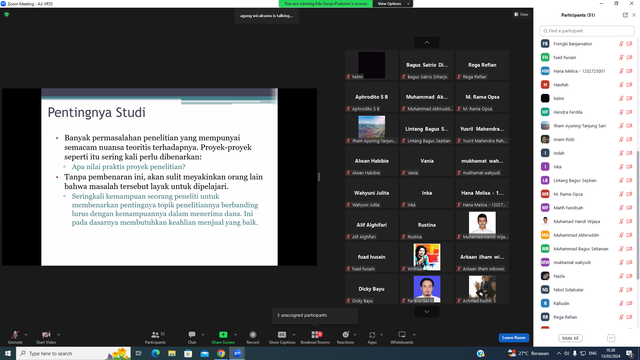Click the 5 unassigned participants notice

315,315
